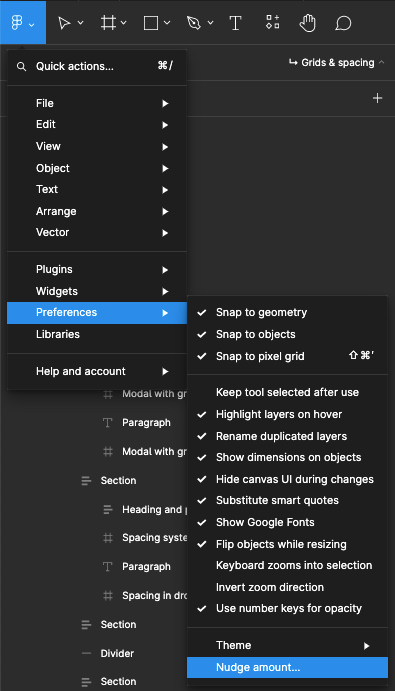Open the Object submenu
The width and height of the screenshot is (395, 691).
[x=97, y=168]
